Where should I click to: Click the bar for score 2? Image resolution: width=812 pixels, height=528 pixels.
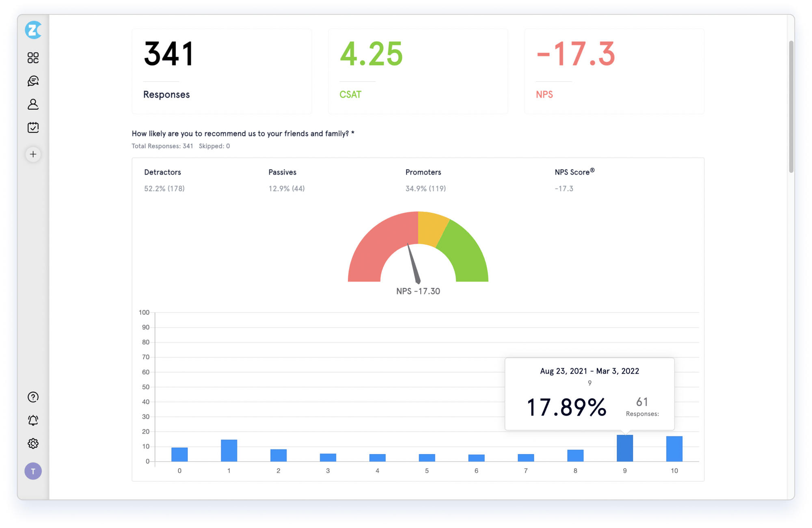pos(279,455)
